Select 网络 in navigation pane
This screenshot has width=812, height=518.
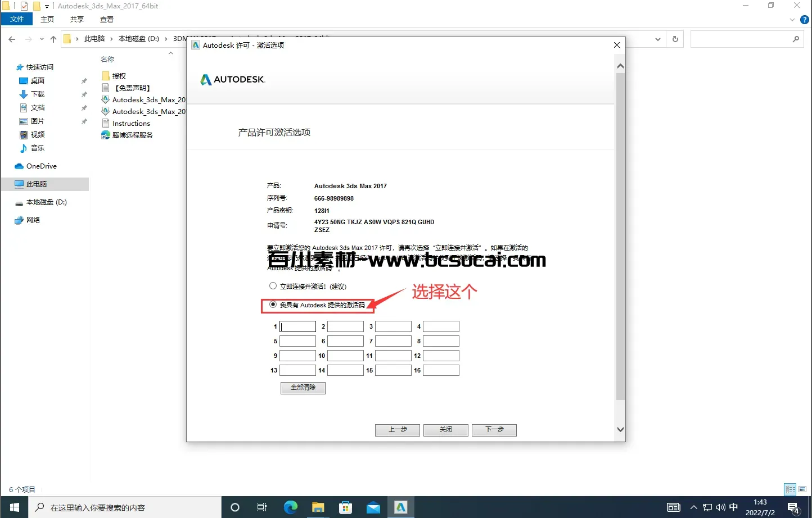pyautogui.click(x=33, y=220)
